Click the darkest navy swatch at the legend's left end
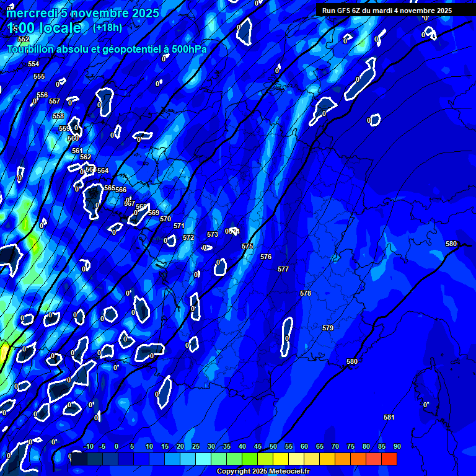The image size is (476, 476). pyautogui.click(x=79, y=459)
